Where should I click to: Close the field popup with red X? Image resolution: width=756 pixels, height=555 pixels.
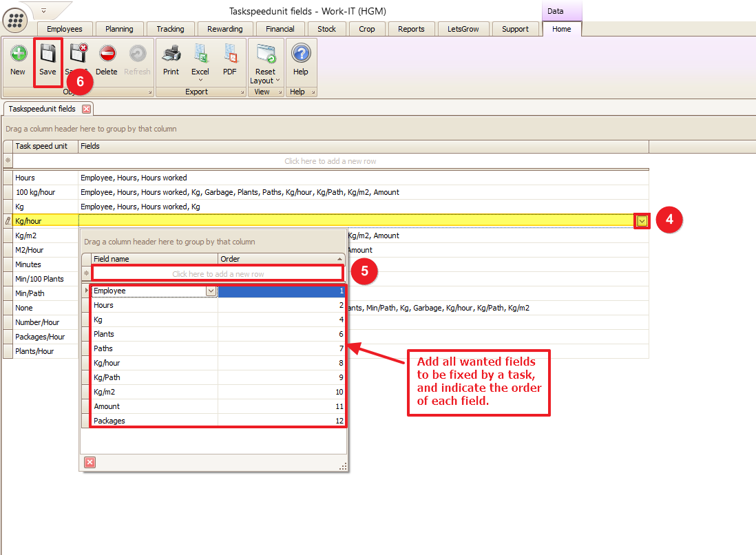pos(90,462)
